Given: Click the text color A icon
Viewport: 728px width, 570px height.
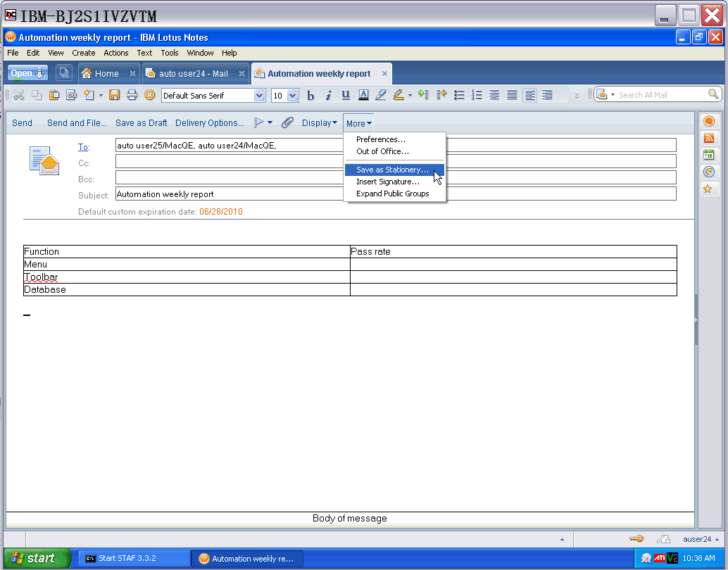Looking at the screenshot, I should (363, 95).
